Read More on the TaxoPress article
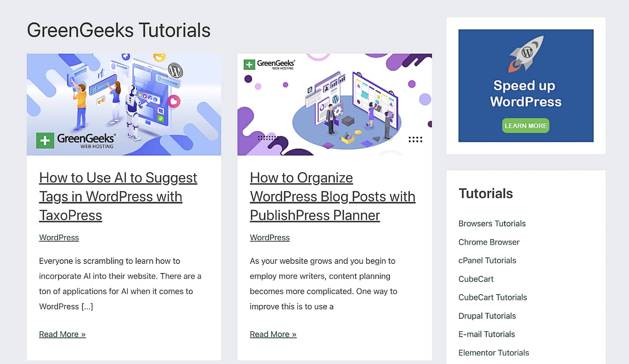 point(62,334)
